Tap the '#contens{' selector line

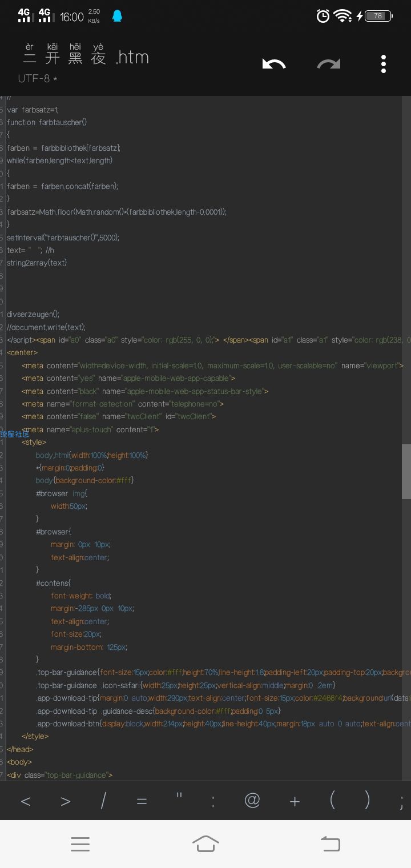(x=53, y=583)
